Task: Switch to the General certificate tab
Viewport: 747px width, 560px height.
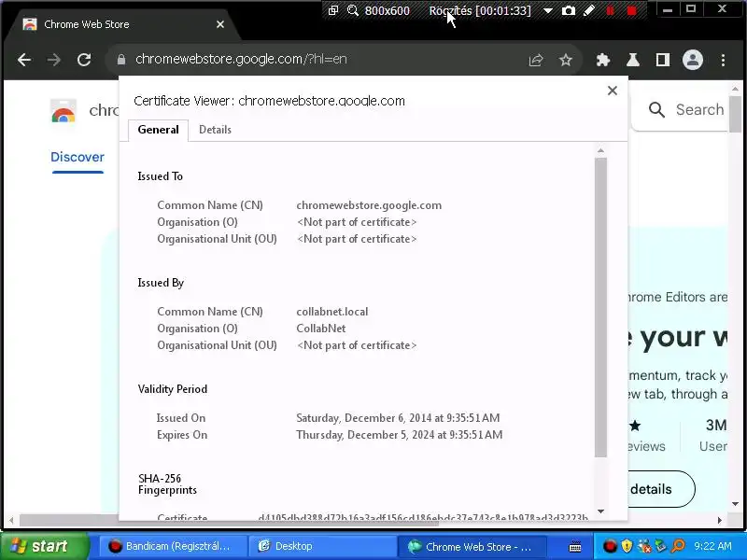Action: coord(158,130)
